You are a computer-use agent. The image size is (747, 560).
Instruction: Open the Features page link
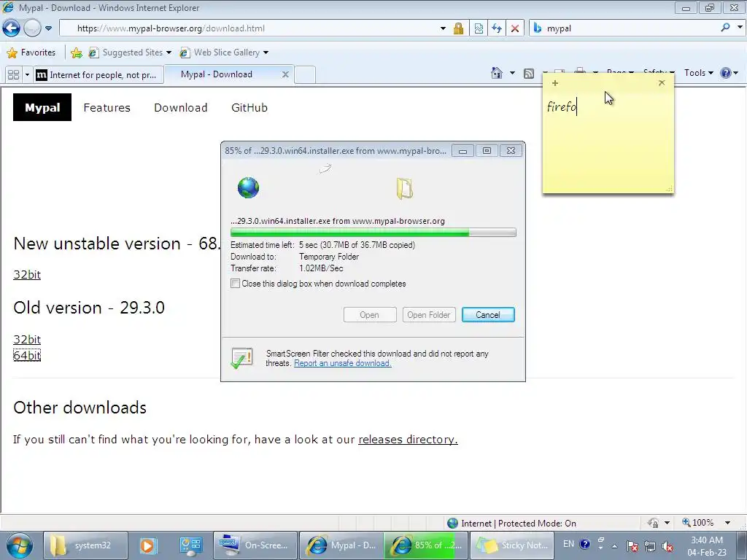pyautogui.click(x=107, y=108)
